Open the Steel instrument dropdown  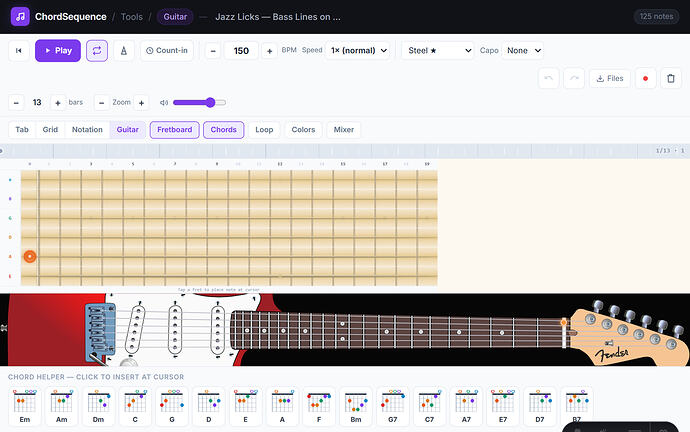click(x=438, y=51)
